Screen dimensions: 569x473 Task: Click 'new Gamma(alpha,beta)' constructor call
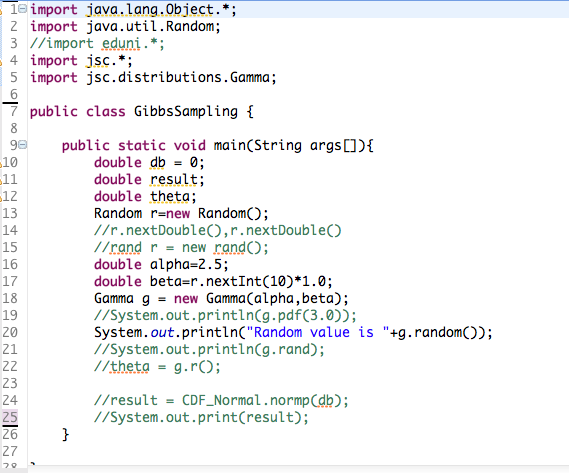[x=257, y=299]
